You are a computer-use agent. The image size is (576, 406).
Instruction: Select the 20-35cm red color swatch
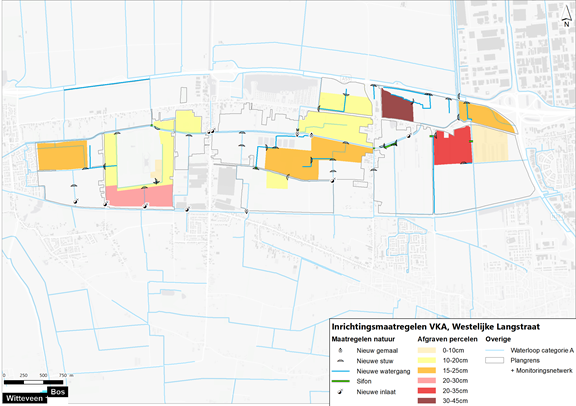(427, 391)
